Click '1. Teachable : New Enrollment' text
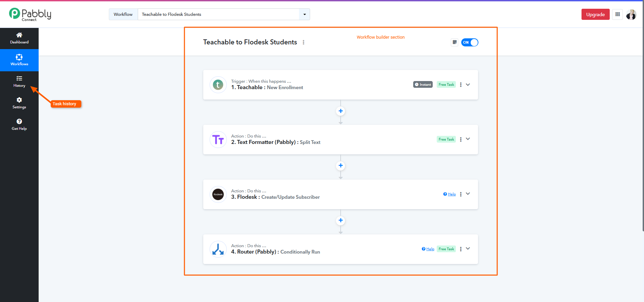Image resolution: width=644 pixels, height=302 pixels. (x=267, y=87)
